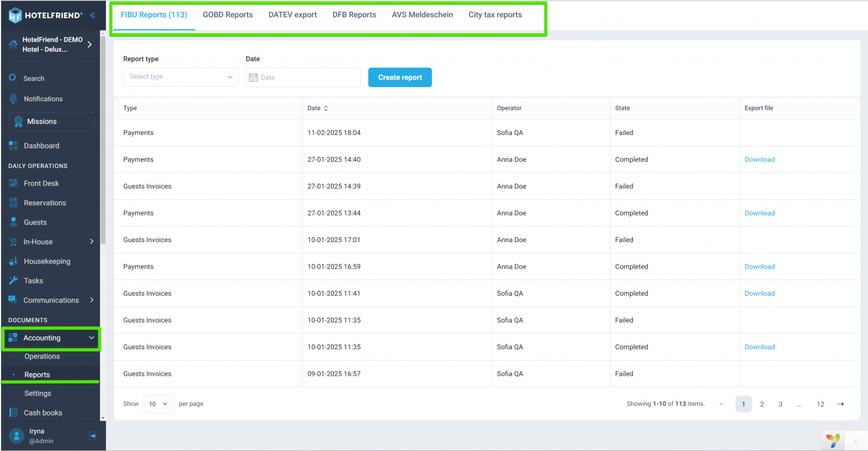Click the Housekeeping broom icon
This screenshot has width=868, height=451.
(13, 261)
